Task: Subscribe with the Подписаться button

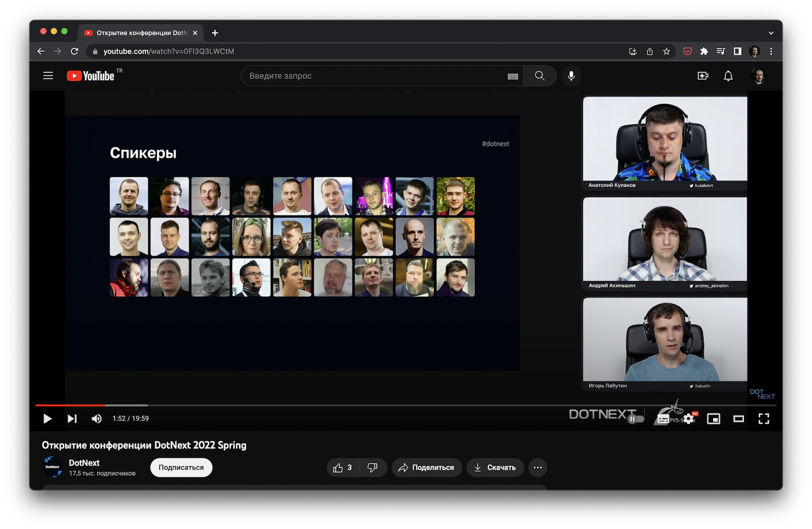Action: (181, 468)
